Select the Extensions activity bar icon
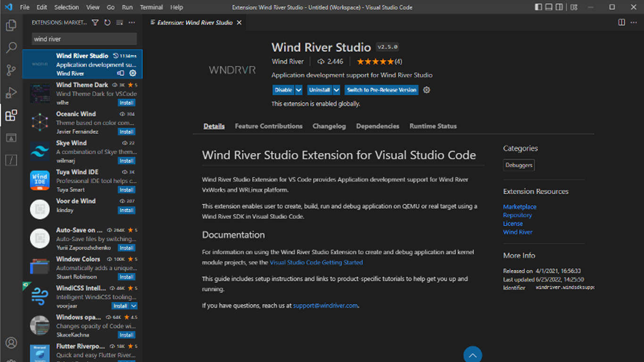This screenshot has height=362, width=644. [x=11, y=115]
